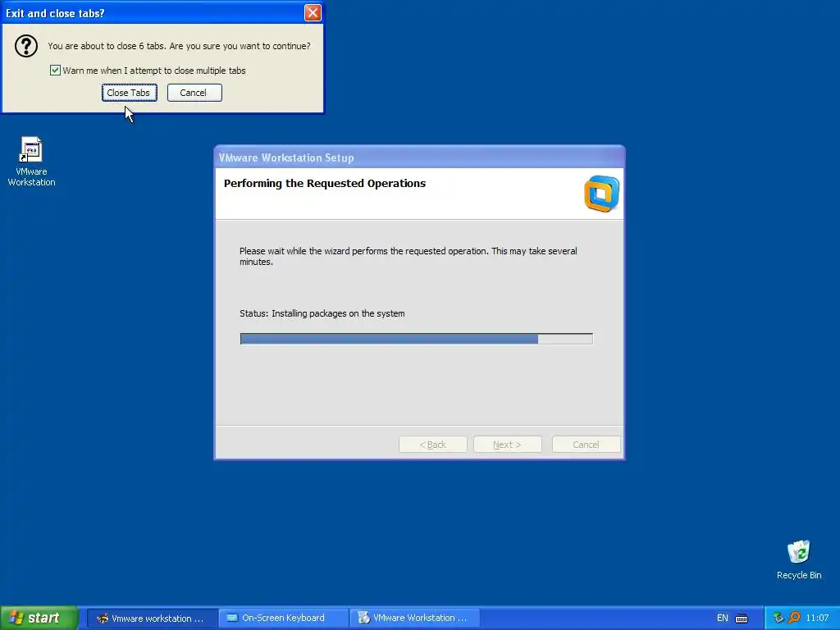Click the keyboard icon in the language bar
The height and width of the screenshot is (630, 840).
pos(742,619)
